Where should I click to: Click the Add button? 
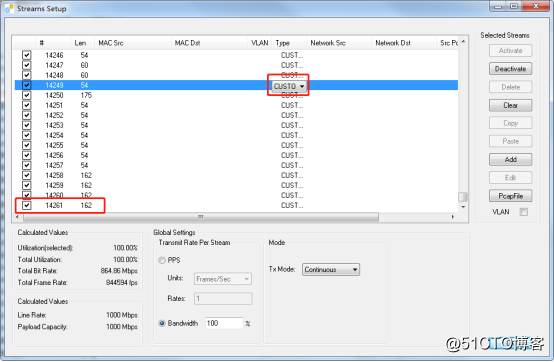[x=510, y=160]
